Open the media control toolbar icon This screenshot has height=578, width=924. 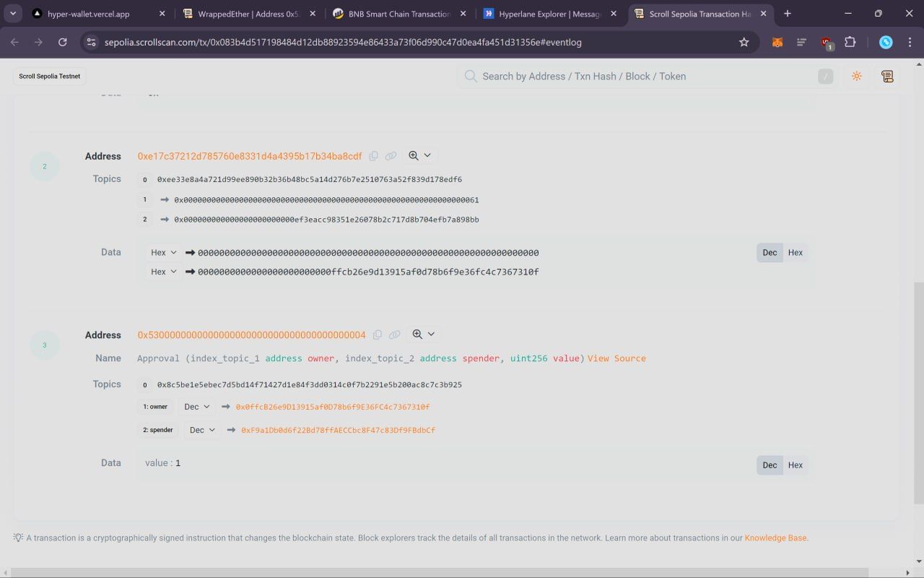(801, 42)
